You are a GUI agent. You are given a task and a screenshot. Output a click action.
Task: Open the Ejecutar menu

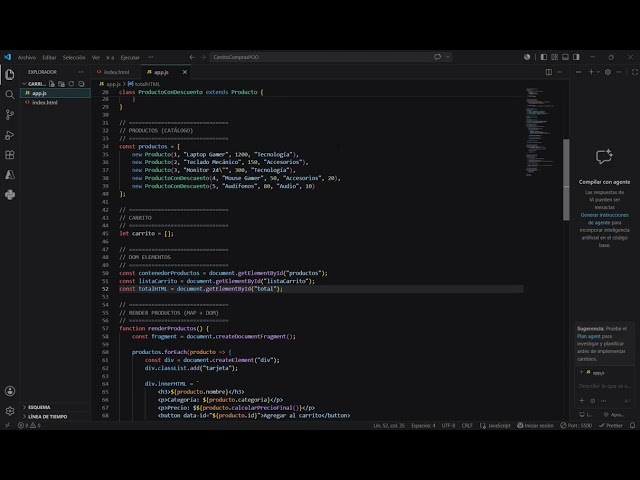coord(130,58)
